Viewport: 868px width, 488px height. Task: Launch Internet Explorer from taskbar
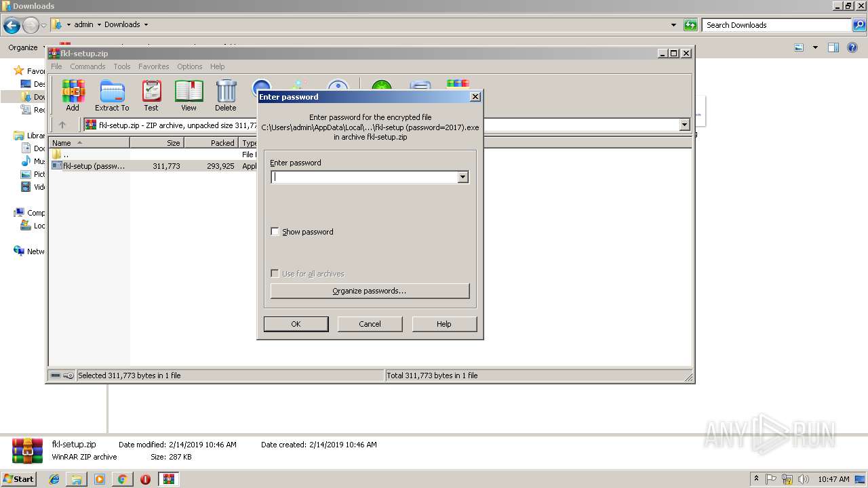[54, 479]
